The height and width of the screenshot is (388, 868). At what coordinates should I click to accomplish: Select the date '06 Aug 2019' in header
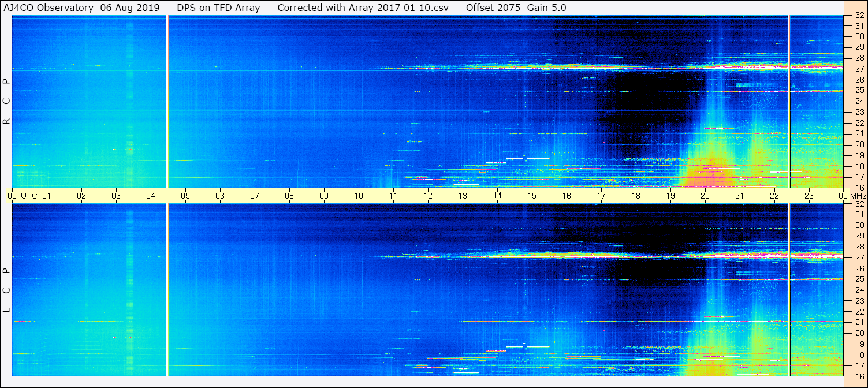click(131, 8)
